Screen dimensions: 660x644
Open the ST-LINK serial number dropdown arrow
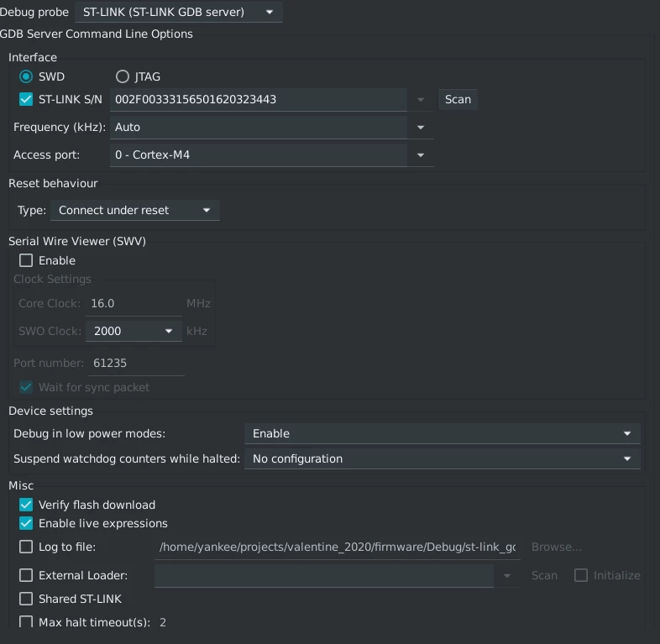[421, 100]
